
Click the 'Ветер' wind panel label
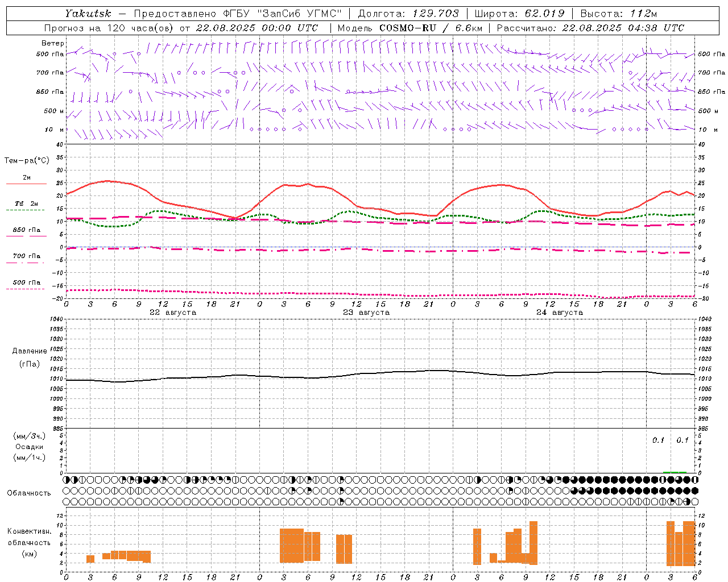pos(53,43)
